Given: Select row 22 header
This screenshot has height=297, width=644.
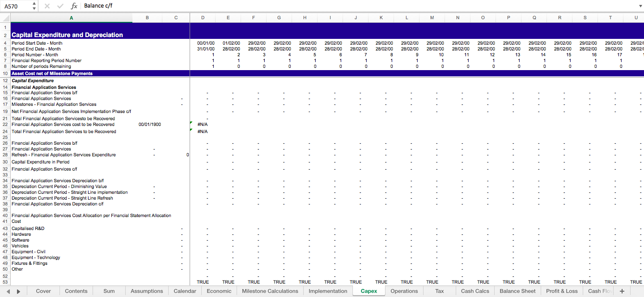Looking at the screenshot, I should (5, 125).
